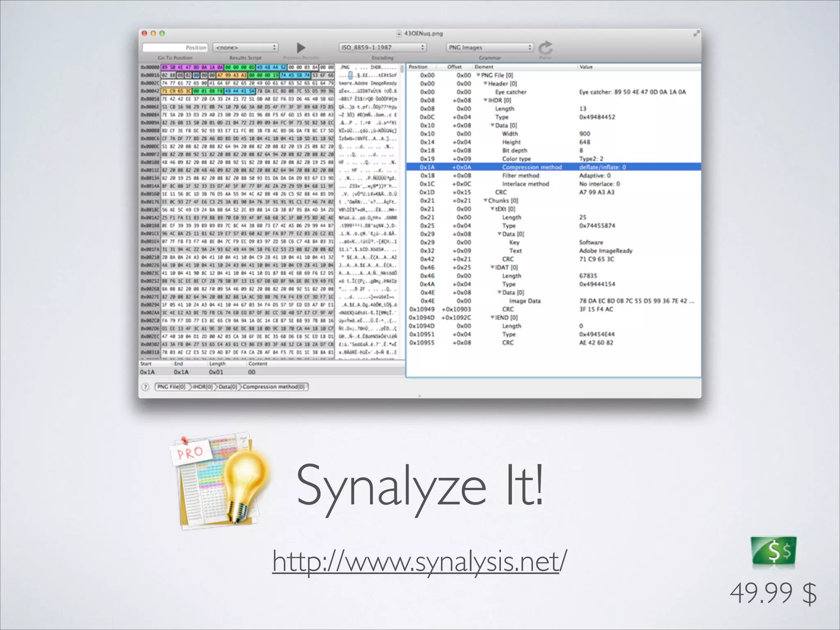Open the Results Script dropdown
The image size is (840, 630).
coord(245,48)
